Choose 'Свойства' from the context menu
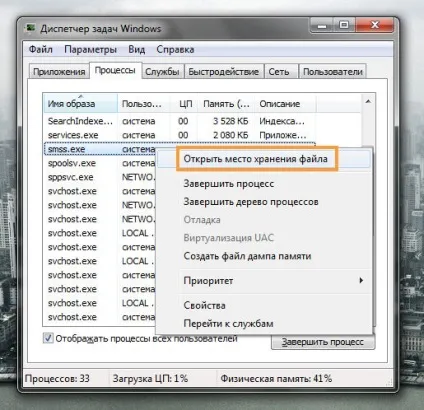424x410 pixels. 204,305
